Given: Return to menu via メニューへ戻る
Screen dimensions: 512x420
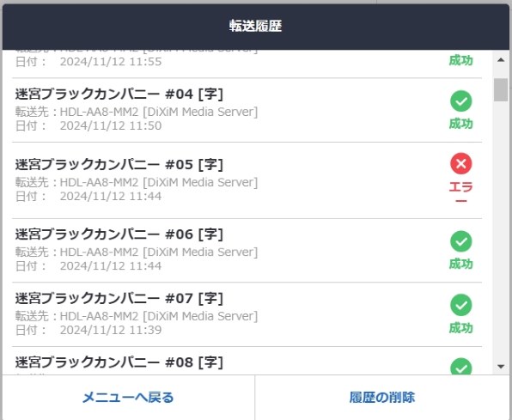Looking at the screenshot, I should 128,398.
